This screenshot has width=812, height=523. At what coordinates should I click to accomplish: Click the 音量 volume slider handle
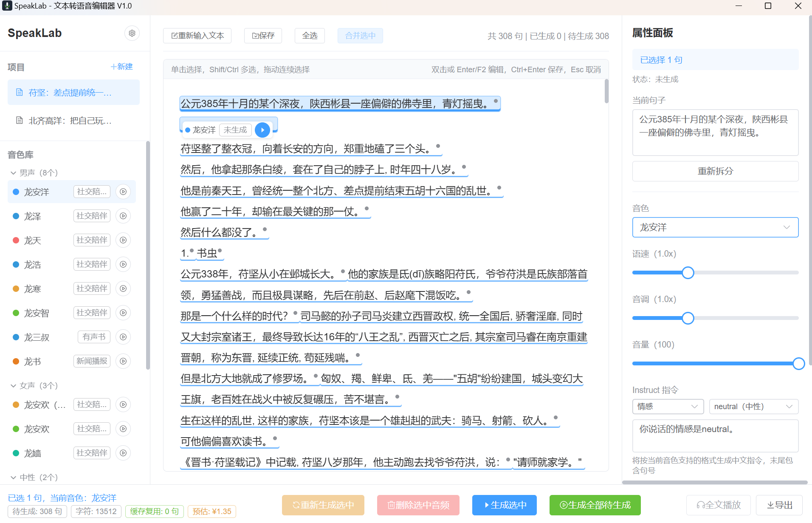(x=798, y=364)
